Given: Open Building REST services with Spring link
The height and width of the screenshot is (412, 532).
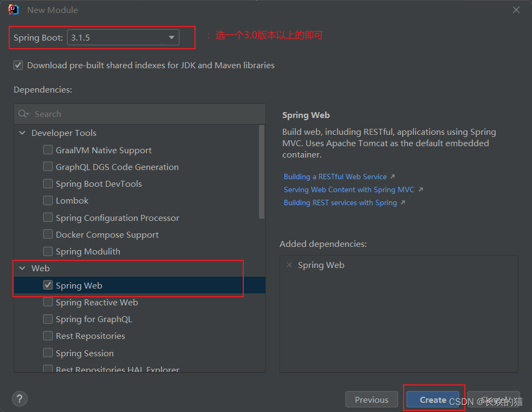Looking at the screenshot, I should click(340, 203).
